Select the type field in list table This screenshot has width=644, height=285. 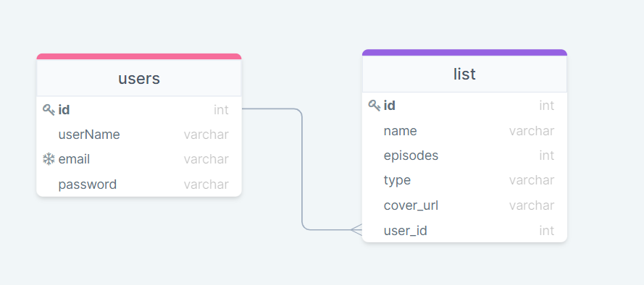(464, 180)
